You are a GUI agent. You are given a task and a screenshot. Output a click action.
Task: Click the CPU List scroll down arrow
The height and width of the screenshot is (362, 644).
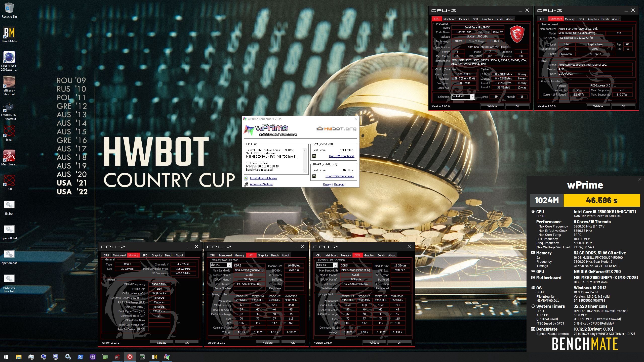[304, 171]
